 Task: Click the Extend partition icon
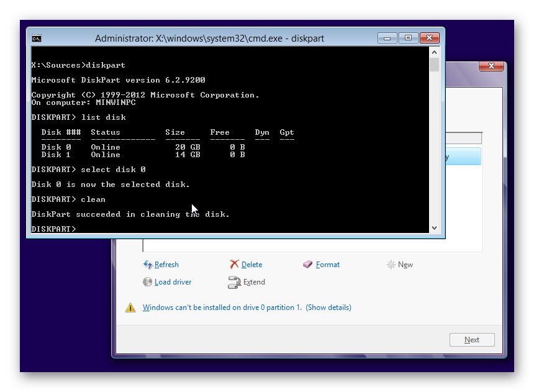click(234, 282)
